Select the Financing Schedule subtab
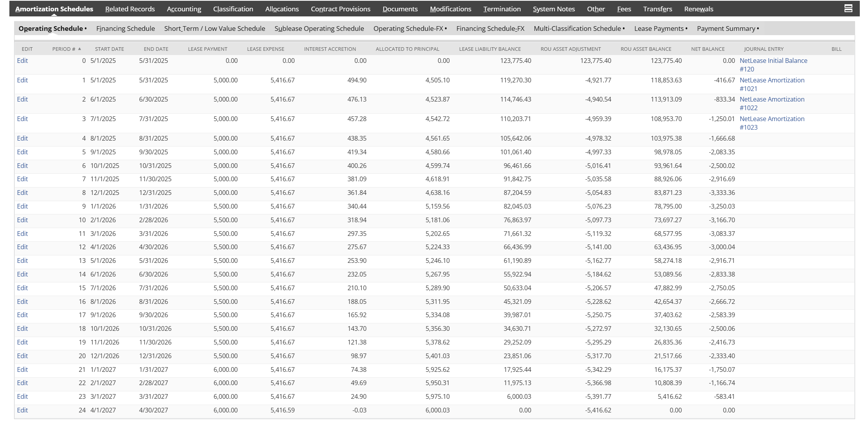 coord(126,29)
